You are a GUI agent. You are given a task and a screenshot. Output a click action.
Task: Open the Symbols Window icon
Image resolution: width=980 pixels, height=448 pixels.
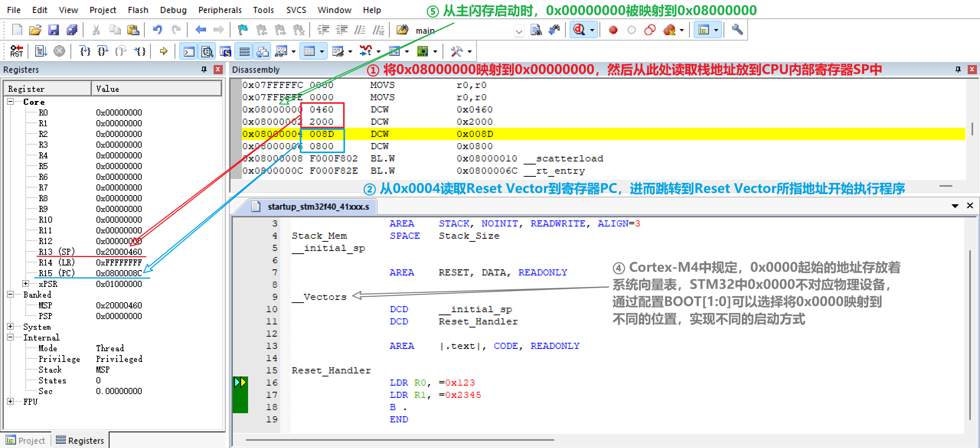(225, 51)
